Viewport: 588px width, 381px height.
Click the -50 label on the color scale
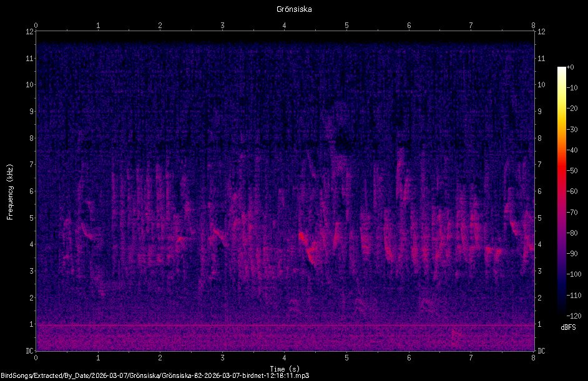tap(572, 170)
